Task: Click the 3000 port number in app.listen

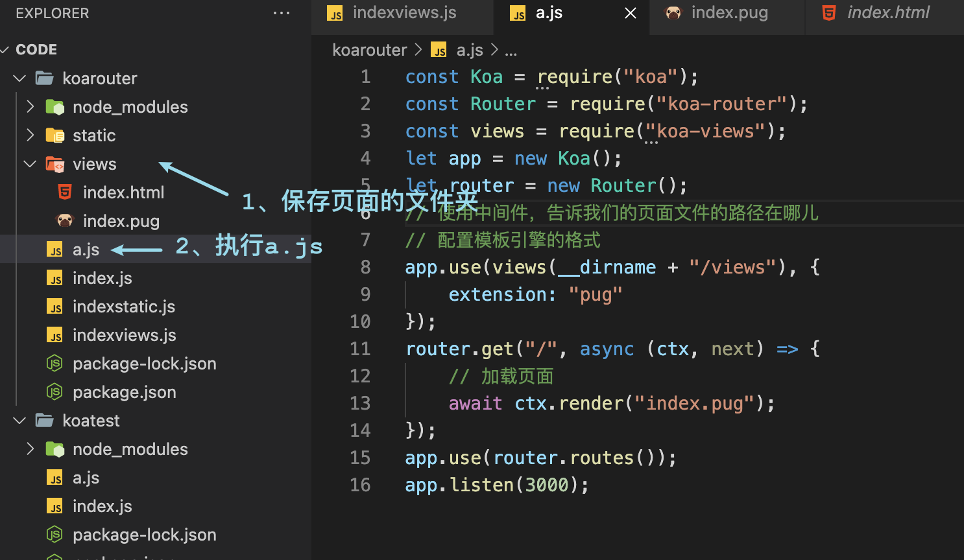Action: (546, 485)
